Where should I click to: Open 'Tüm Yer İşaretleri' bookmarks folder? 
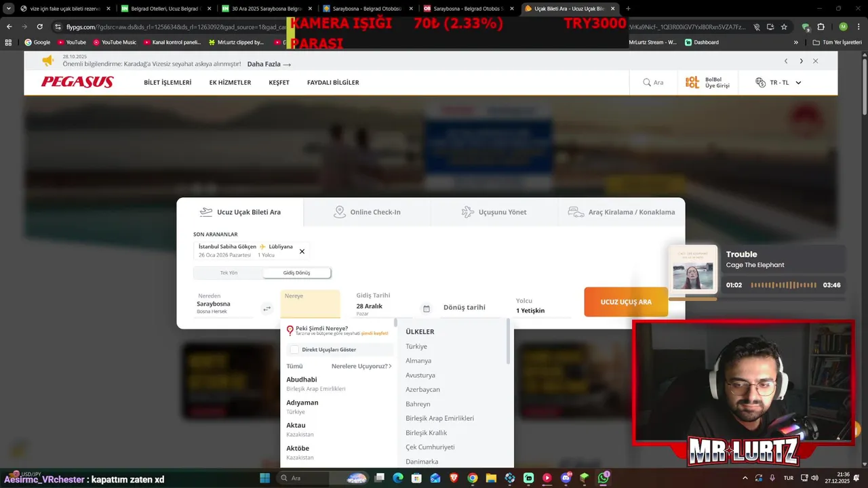point(837,42)
